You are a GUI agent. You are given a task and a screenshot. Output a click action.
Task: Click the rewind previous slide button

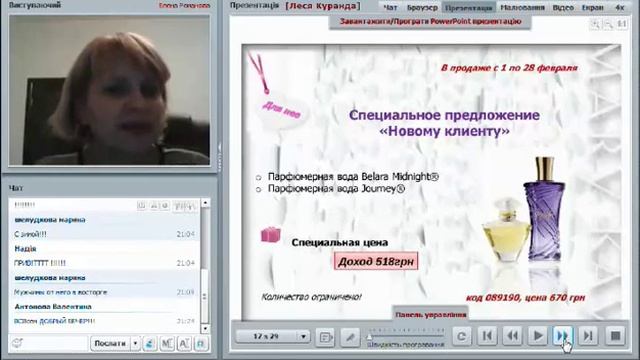pyautogui.click(x=512, y=336)
